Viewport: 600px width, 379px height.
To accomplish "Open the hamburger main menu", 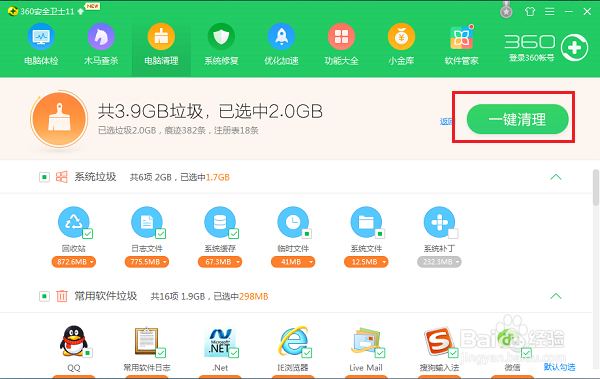I will 549,11.
